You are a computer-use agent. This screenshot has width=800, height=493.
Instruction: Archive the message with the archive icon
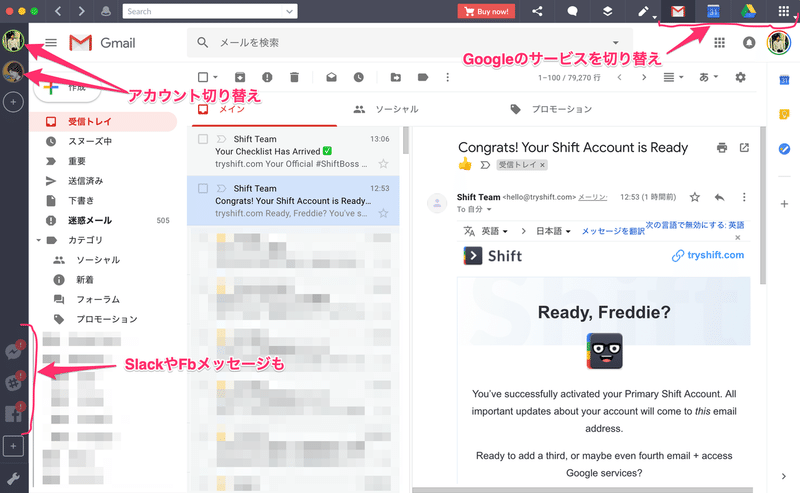point(240,77)
